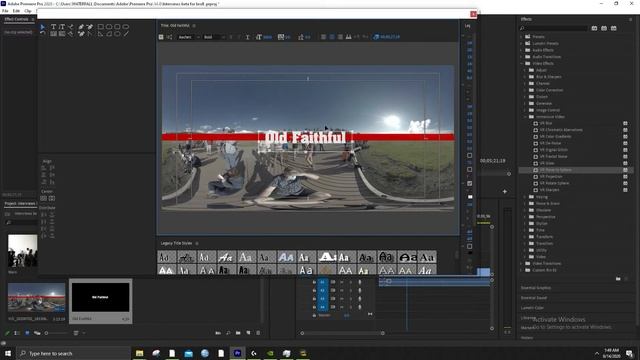
Task: Expand the Video Transitions folder
Action: pyautogui.click(x=522, y=263)
